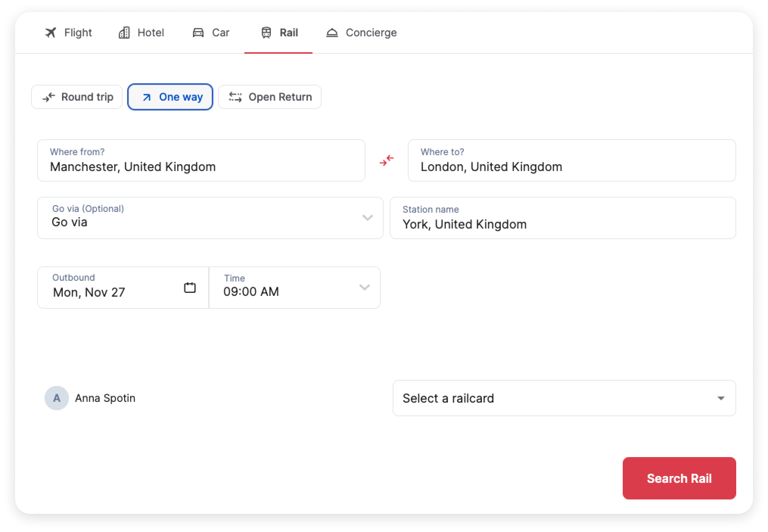Click the Anna Spotin traveler name
The image size is (768, 532).
(x=105, y=398)
